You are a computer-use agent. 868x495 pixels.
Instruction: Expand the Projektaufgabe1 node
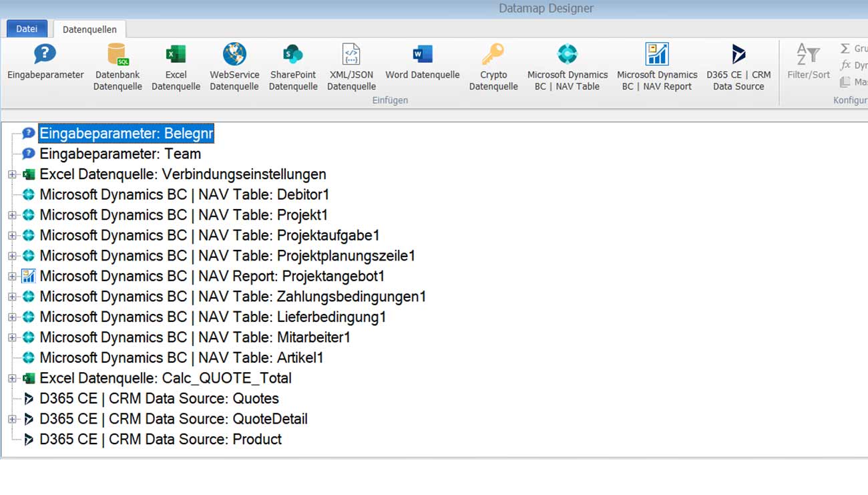pyautogui.click(x=12, y=236)
